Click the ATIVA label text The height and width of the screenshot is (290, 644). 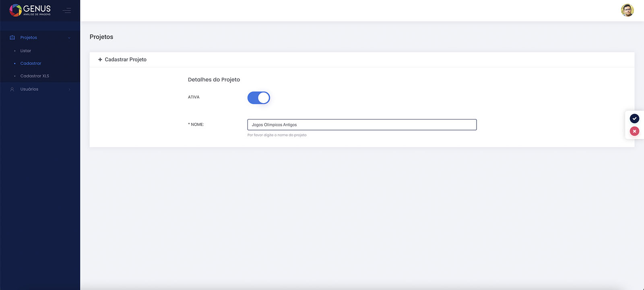click(x=194, y=97)
